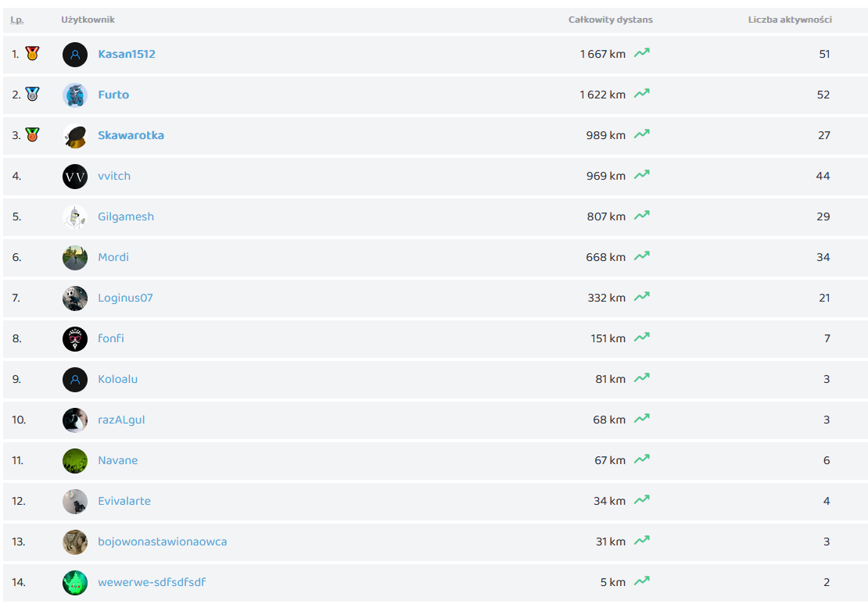The image size is (868, 604).
Task: Click the trend arrow next to 5 km
Action: pyautogui.click(x=642, y=582)
